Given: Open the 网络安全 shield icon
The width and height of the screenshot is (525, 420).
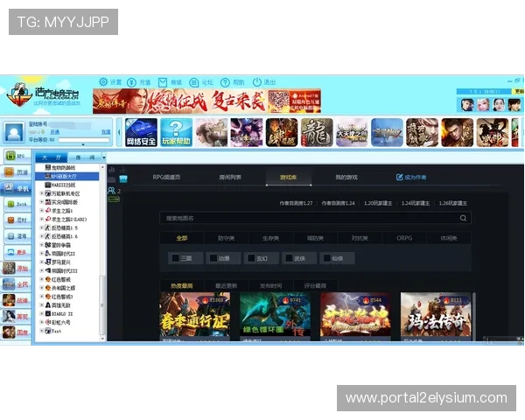Looking at the screenshot, I should click(x=141, y=132).
